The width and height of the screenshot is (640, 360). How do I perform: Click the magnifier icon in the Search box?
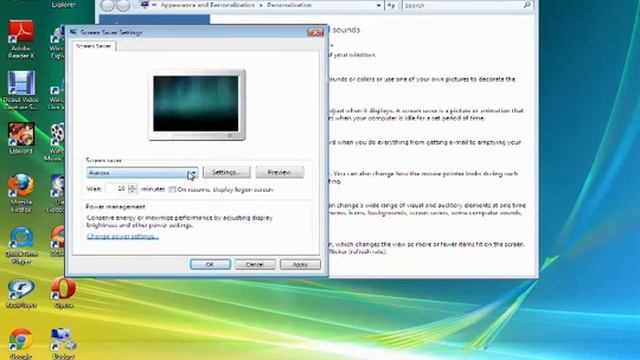(527, 5)
